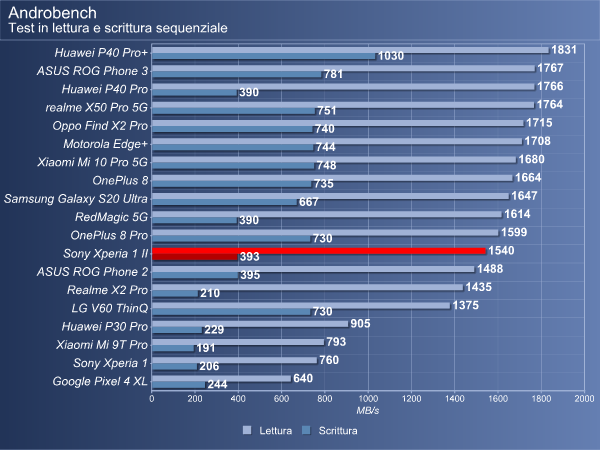Click the 1599 read value

514,232
